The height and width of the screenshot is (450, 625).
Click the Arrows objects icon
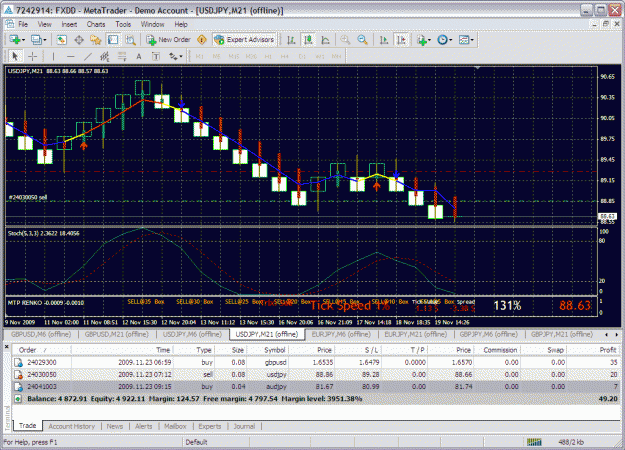[x=173, y=57]
